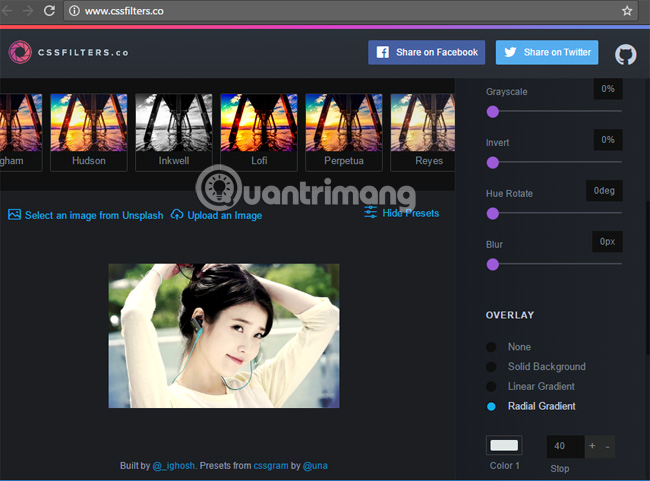
Task: Select Solid Background overlay option
Action: pos(491,367)
